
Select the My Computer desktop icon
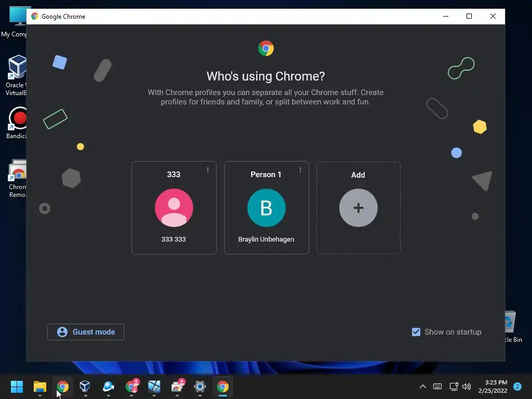tap(14, 22)
